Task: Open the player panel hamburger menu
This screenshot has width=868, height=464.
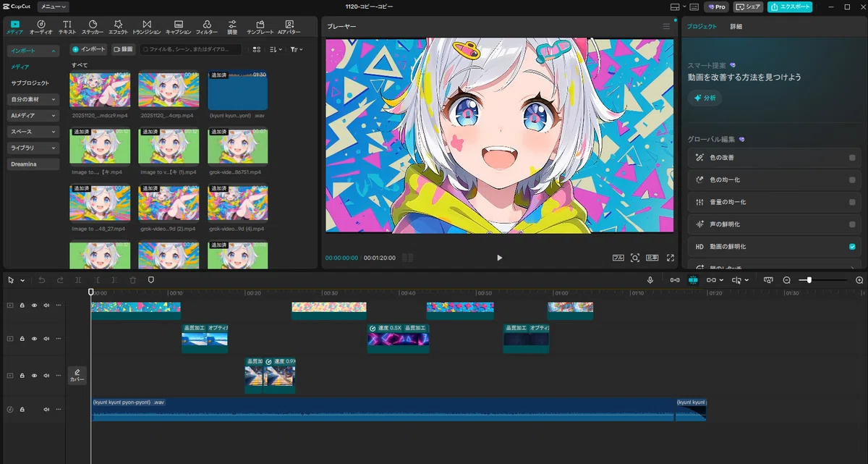Action: (x=666, y=26)
